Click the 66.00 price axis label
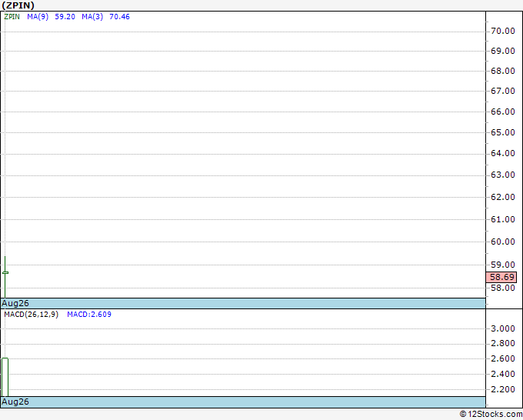The height and width of the screenshot is (420, 523). click(x=503, y=112)
